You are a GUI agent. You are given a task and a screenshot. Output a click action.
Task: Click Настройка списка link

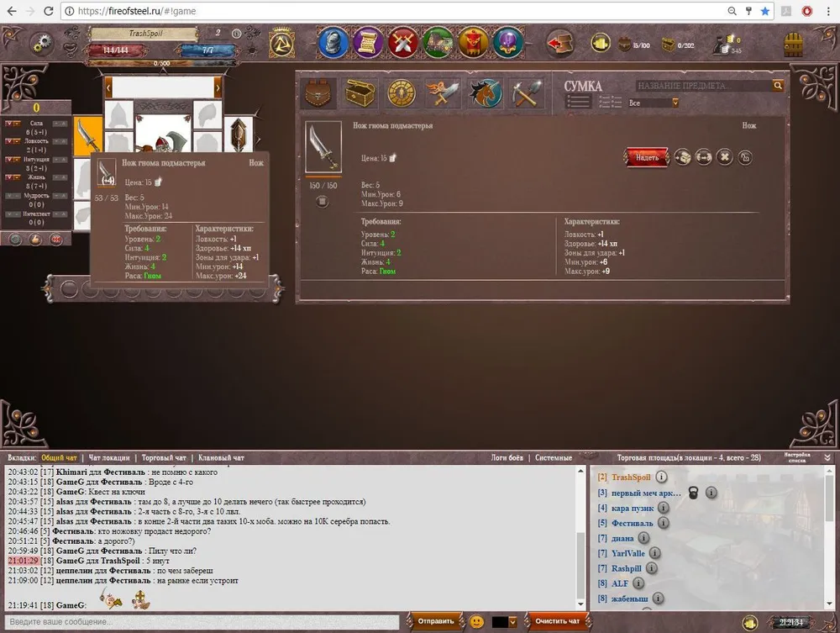click(796, 457)
